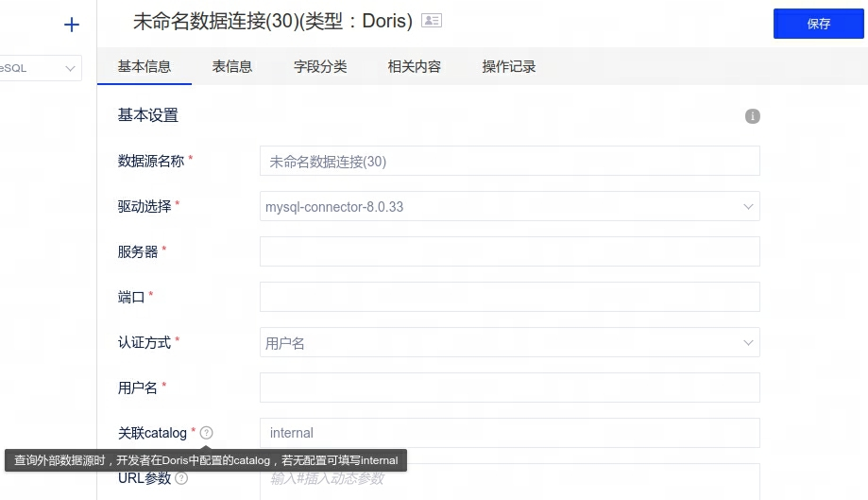Screen dimensions: 868x500
Task: Open the 字段分类 tab
Action: 320,66
